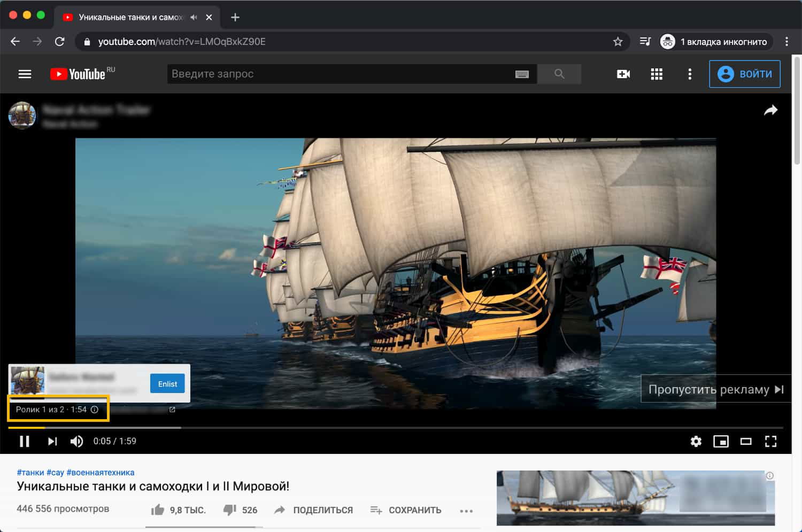The image size is (802, 532).
Task: Open the YouTube apps grid
Action: point(657,74)
